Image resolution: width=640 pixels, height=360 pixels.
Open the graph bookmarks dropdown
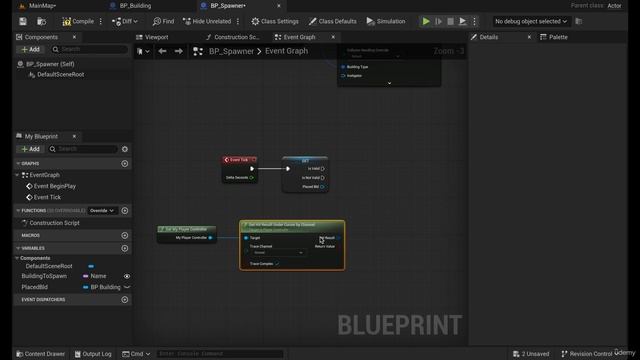pyautogui.click(x=143, y=51)
